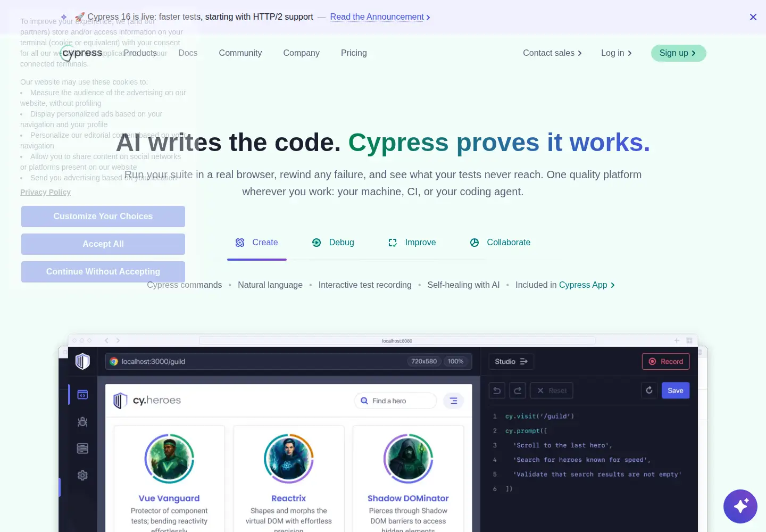766x532 pixels.
Task: Click the green Sign up button
Action: tap(678, 53)
